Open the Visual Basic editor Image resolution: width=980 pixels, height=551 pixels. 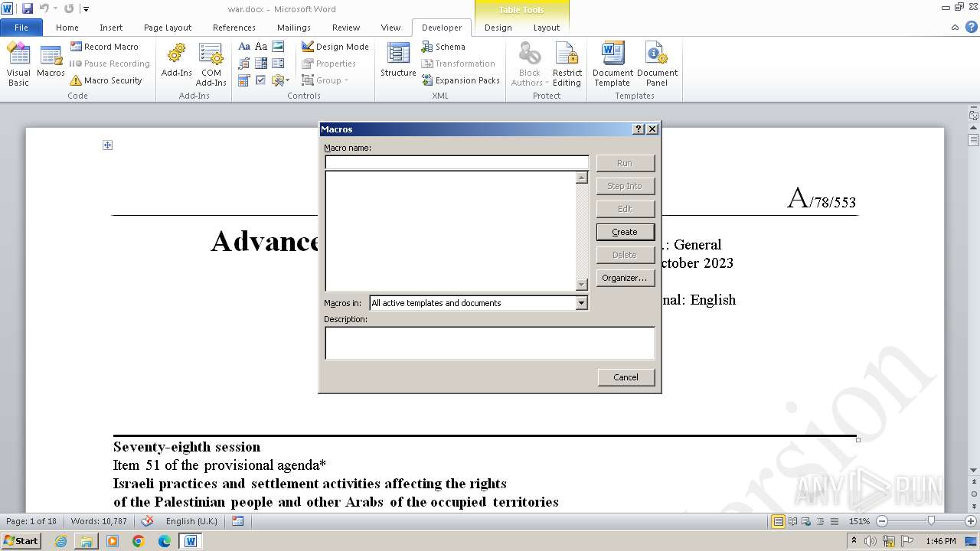click(18, 64)
